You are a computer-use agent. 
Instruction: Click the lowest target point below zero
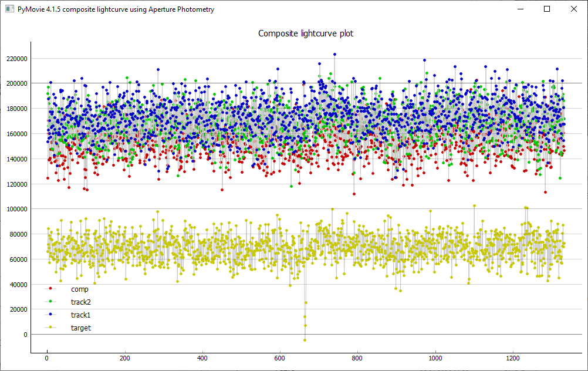click(305, 340)
